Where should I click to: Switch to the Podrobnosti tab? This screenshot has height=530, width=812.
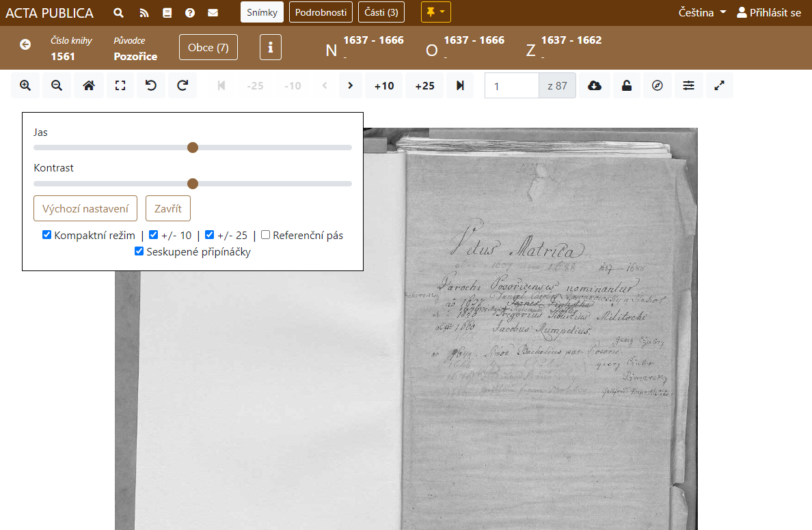[321, 12]
